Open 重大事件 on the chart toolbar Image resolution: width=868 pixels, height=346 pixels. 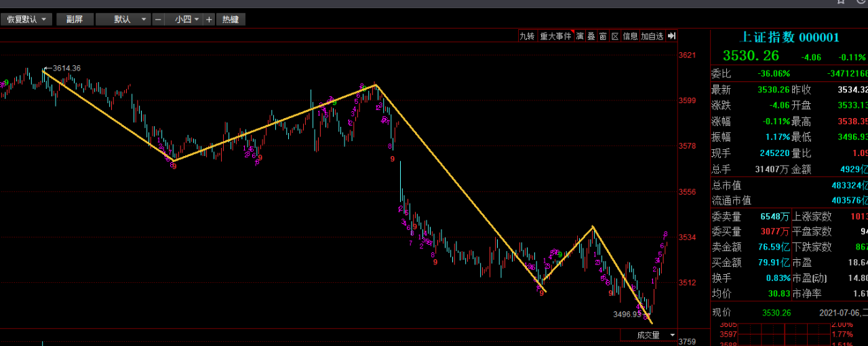click(x=555, y=36)
